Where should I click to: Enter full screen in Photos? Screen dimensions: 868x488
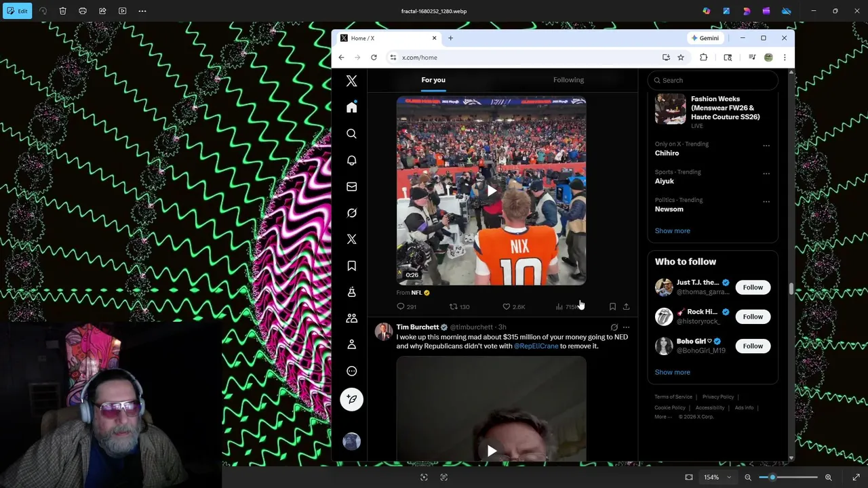[856, 477]
